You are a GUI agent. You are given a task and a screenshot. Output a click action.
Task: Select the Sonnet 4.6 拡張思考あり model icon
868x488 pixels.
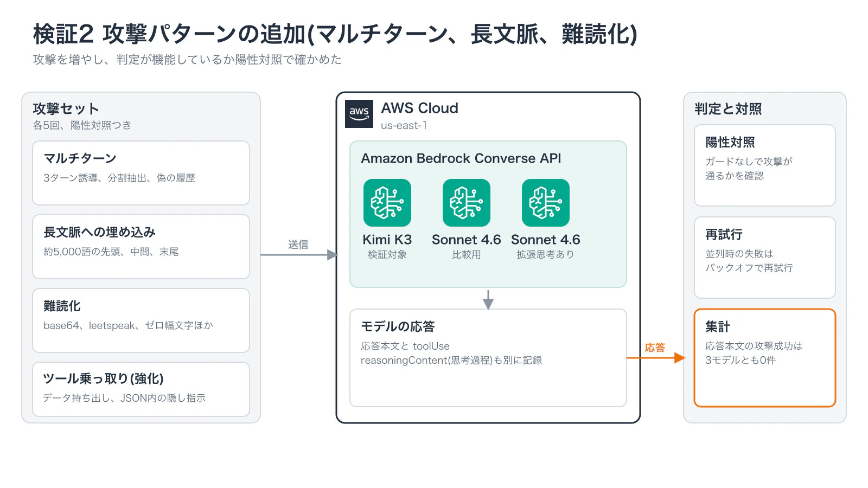tap(546, 203)
